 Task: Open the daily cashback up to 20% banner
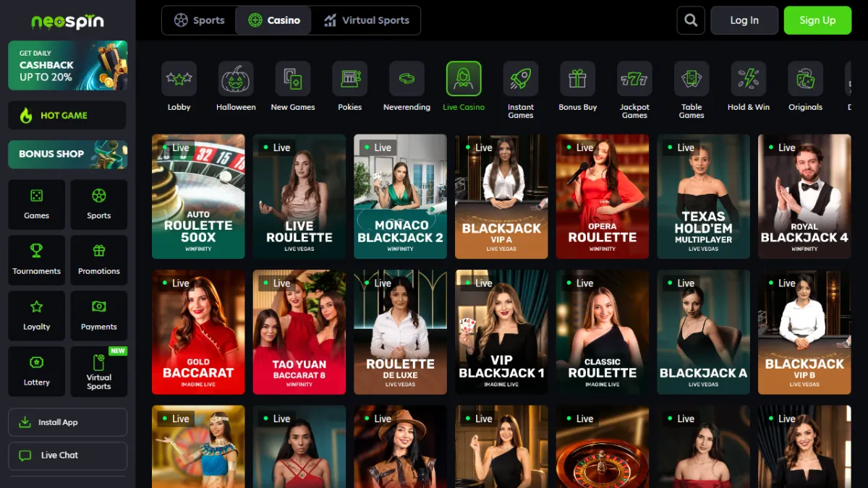click(67, 65)
